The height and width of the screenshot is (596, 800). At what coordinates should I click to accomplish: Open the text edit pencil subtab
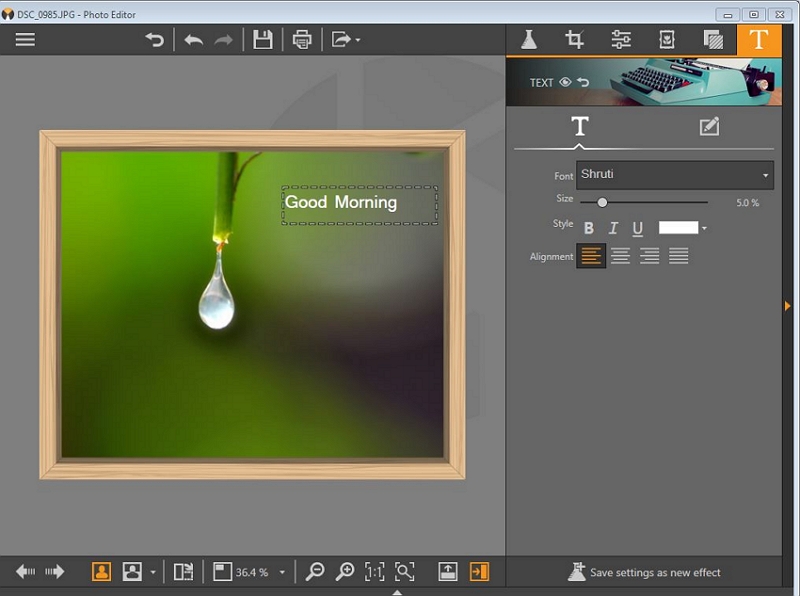[709, 126]
